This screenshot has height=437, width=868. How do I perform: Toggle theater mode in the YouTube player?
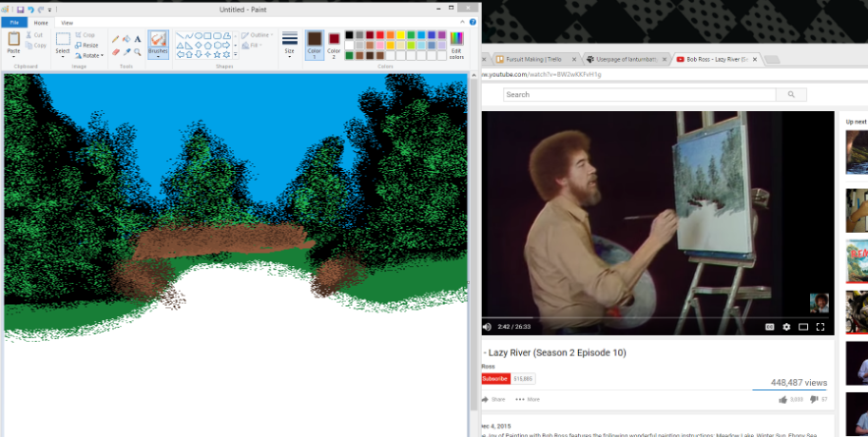coord(803,327)
